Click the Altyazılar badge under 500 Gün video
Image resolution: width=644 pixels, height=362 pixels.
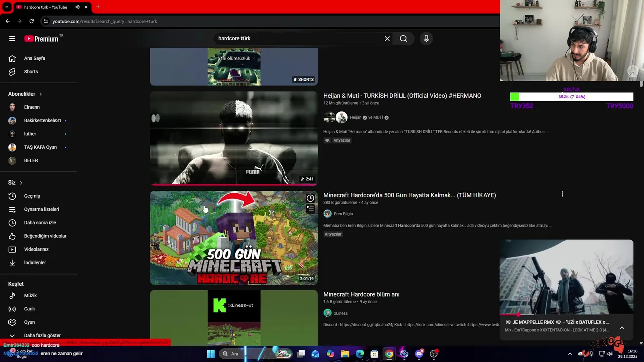click(333, 234)
